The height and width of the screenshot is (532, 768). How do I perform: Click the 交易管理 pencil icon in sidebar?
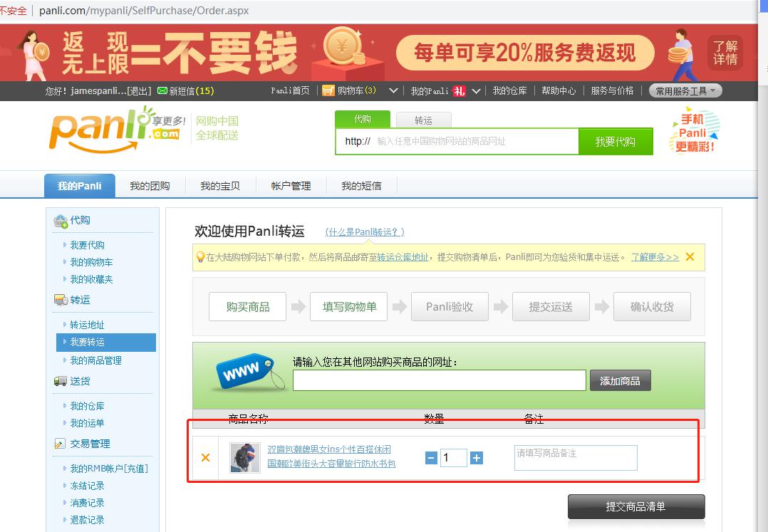pos(60,443)
